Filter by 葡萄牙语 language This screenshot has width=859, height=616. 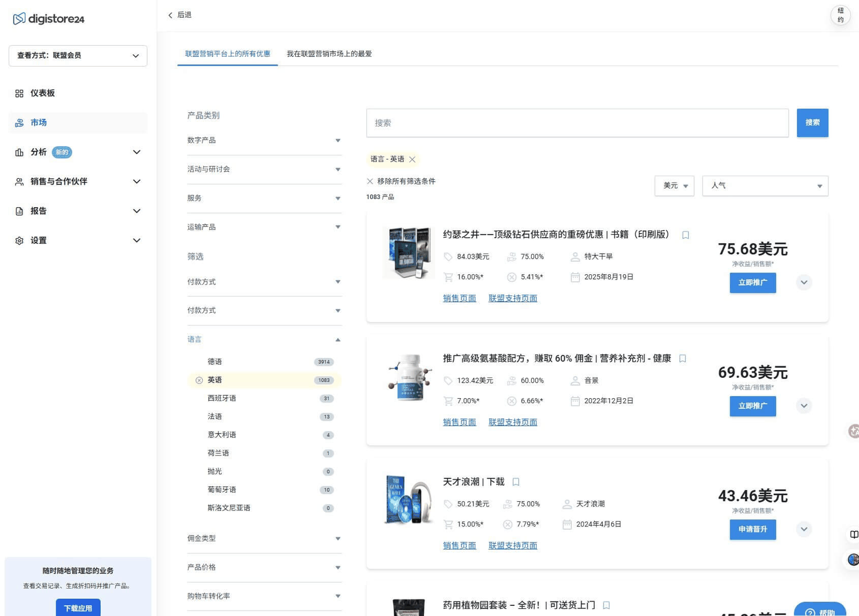[x=264, y=490]
